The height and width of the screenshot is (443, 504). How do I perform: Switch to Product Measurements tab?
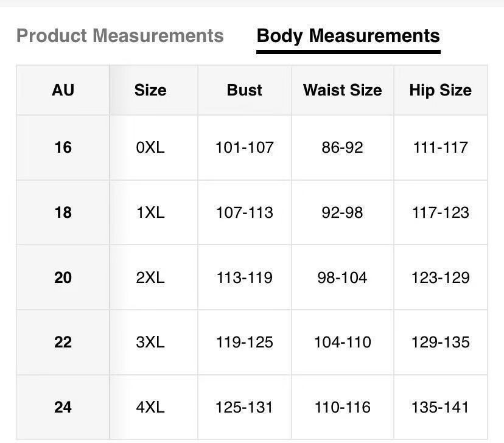[x=120, y=36]
